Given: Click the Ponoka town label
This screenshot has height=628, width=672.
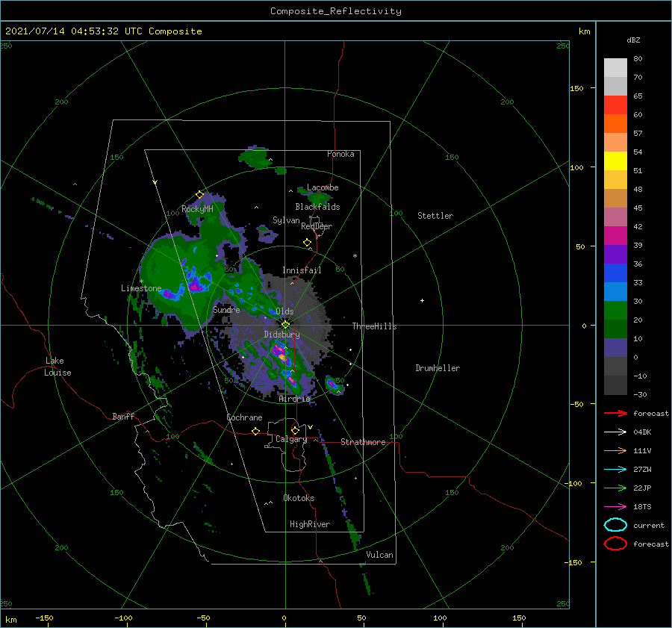Looking at the screenshot, I should pos(340,154).
